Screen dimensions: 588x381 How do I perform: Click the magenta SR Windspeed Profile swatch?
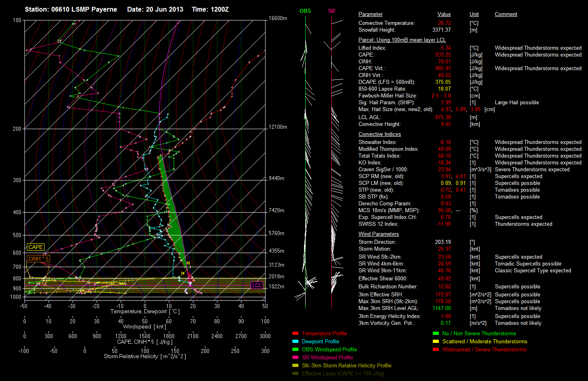[x=296, y=358]
